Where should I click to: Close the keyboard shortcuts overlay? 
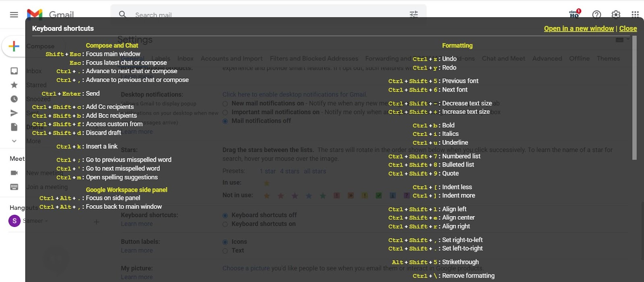coord(628,29)
